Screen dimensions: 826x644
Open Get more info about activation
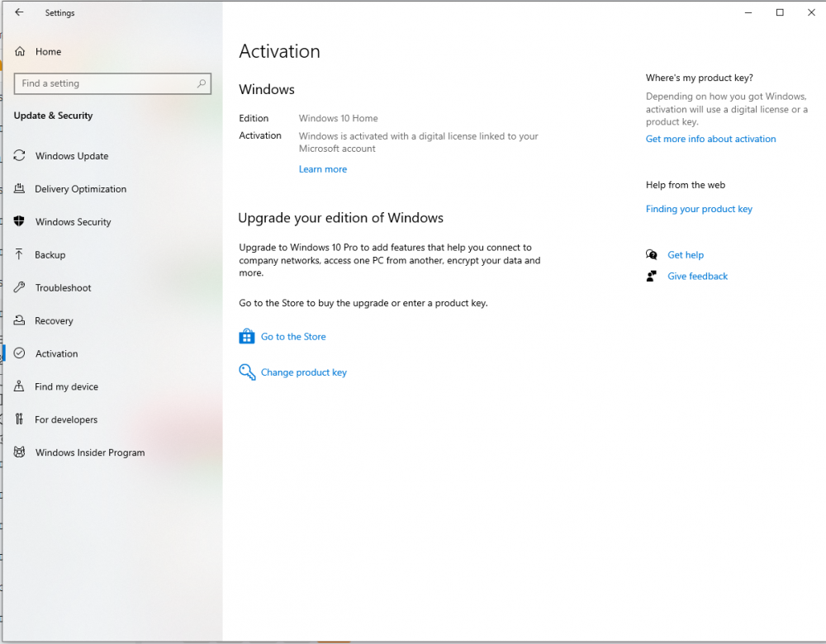click(710, 139)
